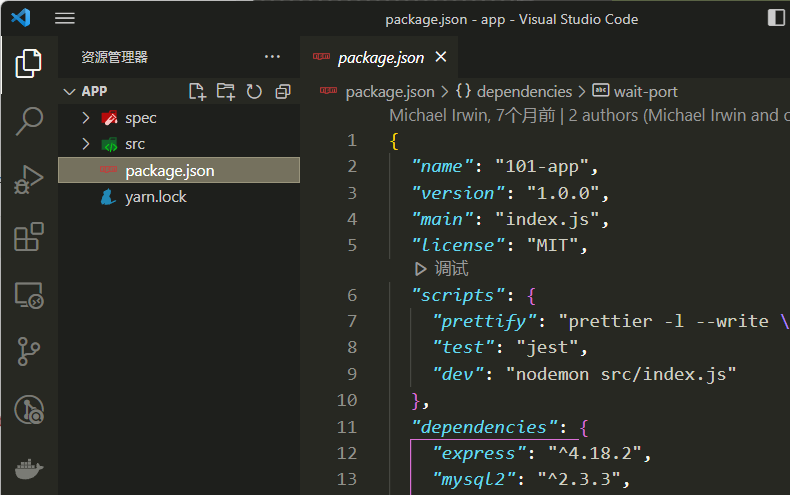This screenshot has width=790, height=495.
Task: Click the debug scripts code lens
Action: (441, 269)
